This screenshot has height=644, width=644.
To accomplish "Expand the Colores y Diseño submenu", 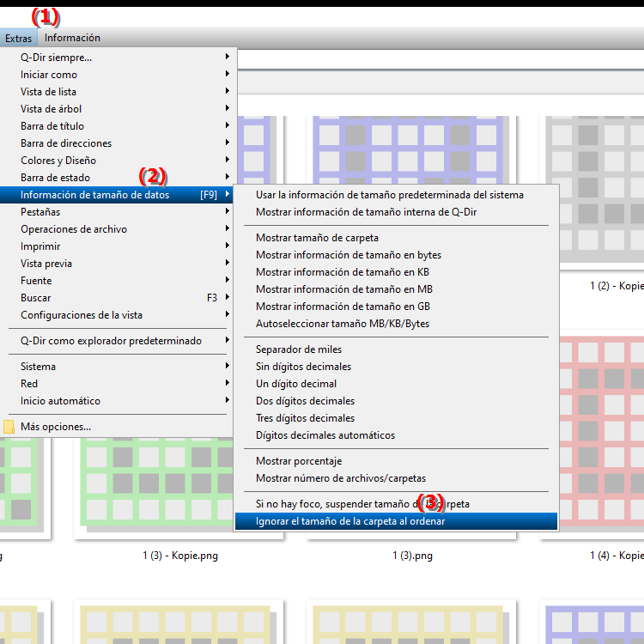I will tap(58, 161).
